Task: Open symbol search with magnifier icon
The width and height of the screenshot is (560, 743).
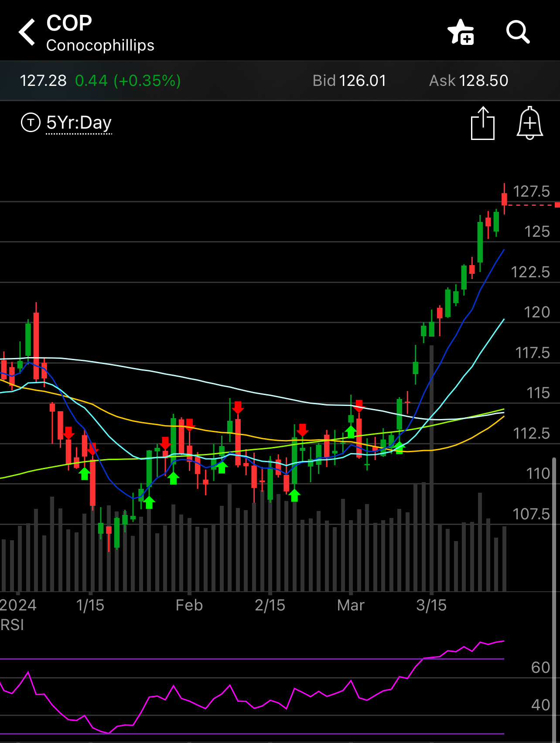Action: (518, 32)
